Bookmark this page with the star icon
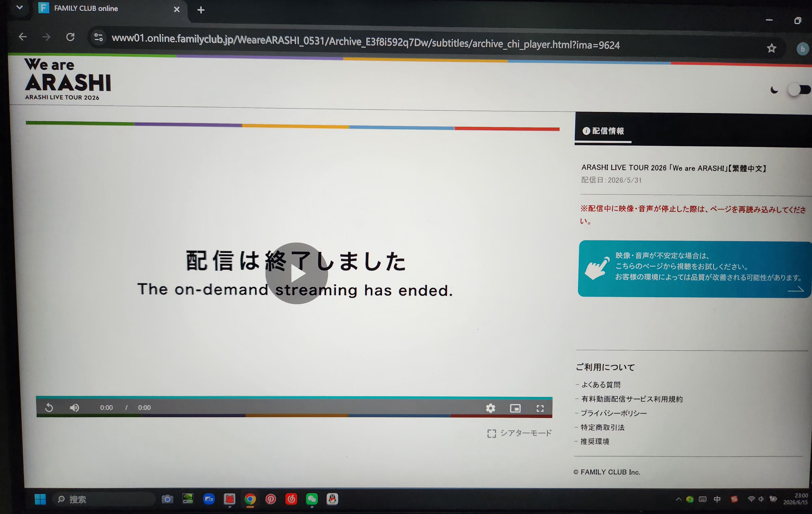This screenshot has height=514, width=812. coord(772,48)
